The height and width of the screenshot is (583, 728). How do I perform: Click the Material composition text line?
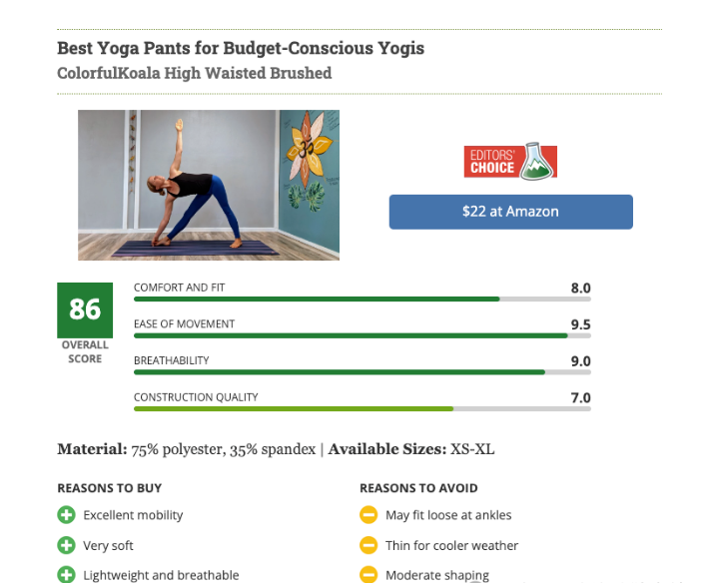pos(276,449)
